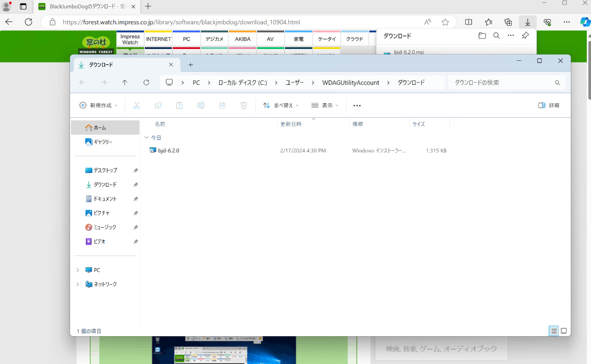Open the Sort (並べ替え) dropdown
The width and height of the screenshot is (591, 364).
[x=281, y=106]
